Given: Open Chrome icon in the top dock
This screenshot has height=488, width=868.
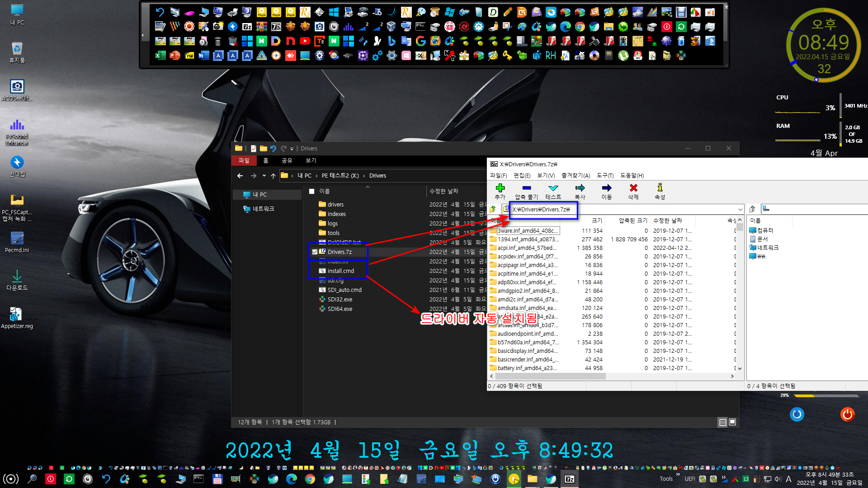Looking at the screenshot, I should pyautogui.click(x=580, y=27).
